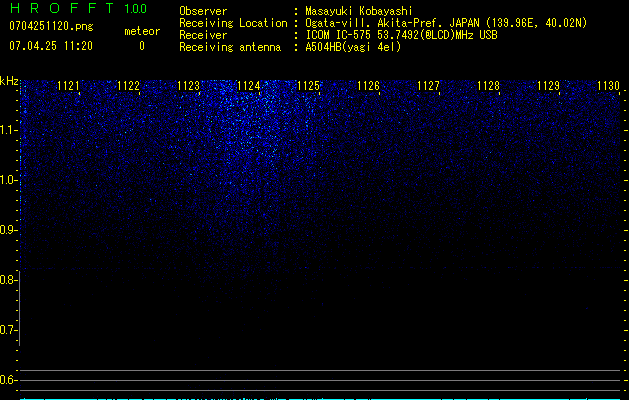Viewport: 629px width, 400px height.
Task: Click the Receiver field label
Action: [203, 35]
